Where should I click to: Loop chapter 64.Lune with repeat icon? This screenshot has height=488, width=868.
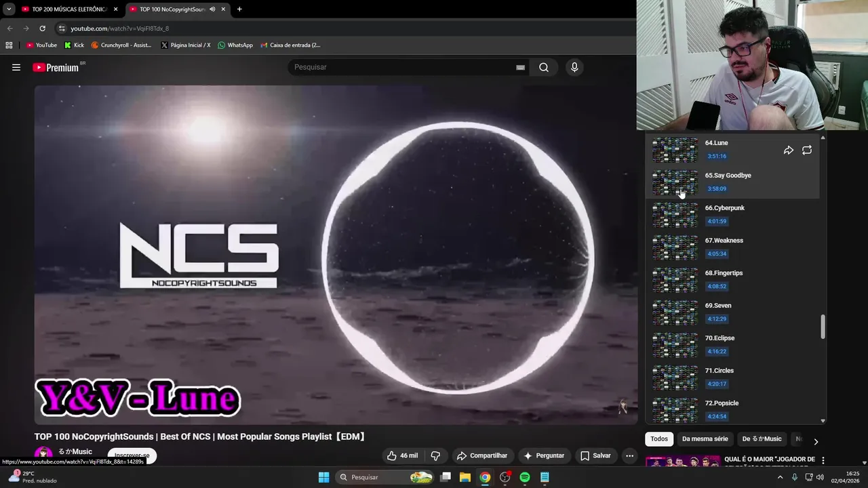click(x=807, y=150)
